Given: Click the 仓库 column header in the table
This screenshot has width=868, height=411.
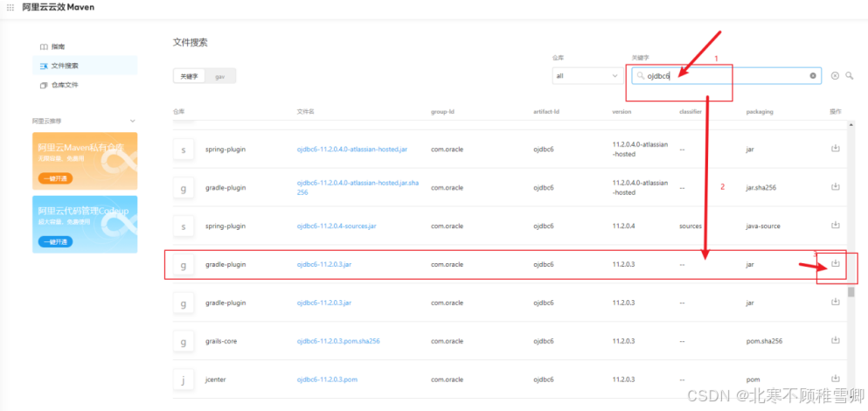Looking at the screenshot, I should click(x=178, y=111).
